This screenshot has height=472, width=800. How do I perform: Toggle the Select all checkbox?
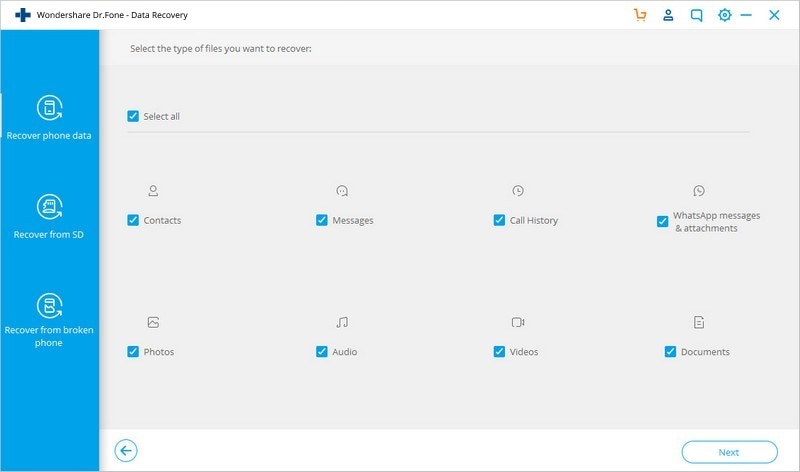[x=133, y=116]
